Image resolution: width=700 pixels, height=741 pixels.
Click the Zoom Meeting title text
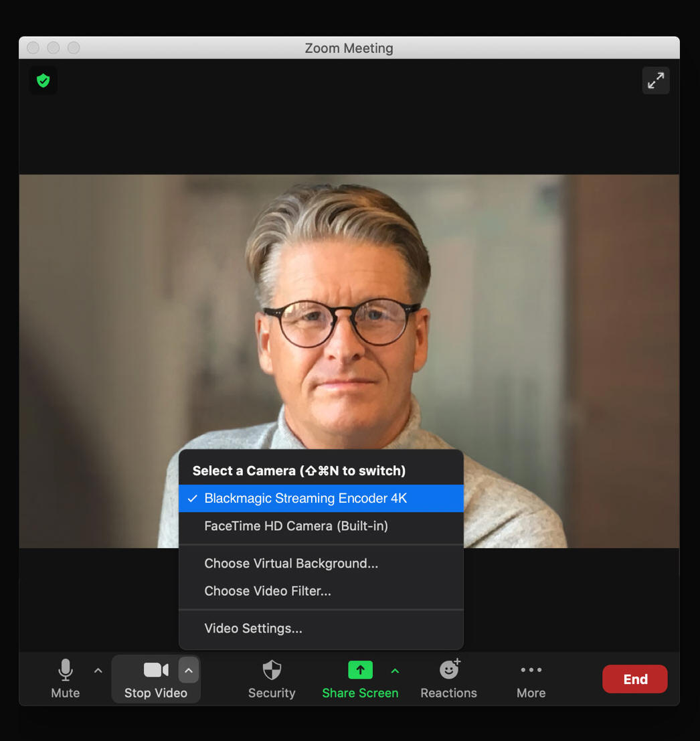point(349,48)
